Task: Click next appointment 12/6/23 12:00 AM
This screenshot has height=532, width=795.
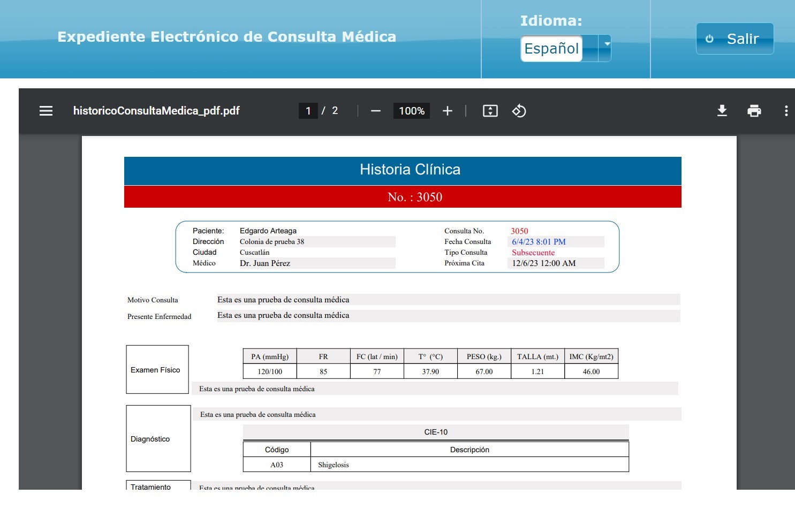Action: tap(544, 263)
